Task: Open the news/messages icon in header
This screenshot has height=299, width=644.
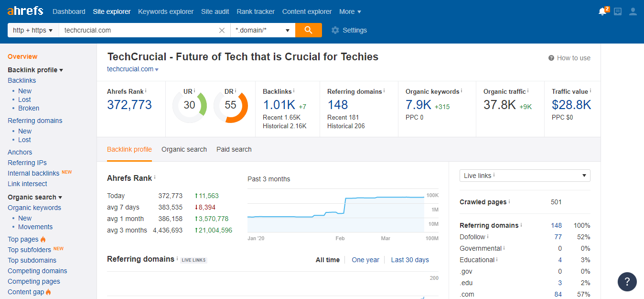Action: [618, 11]
